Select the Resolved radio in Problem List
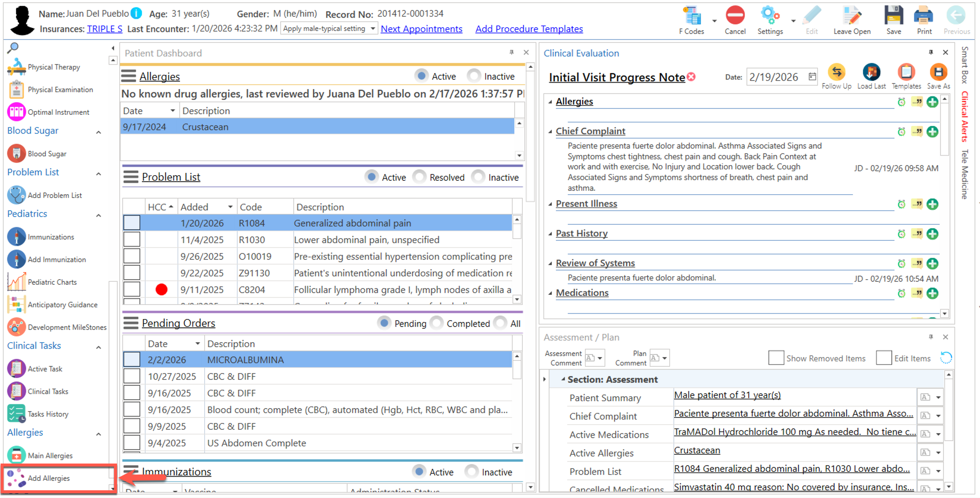The width and height of the screenshot is (980, 498). click(419, 177)
